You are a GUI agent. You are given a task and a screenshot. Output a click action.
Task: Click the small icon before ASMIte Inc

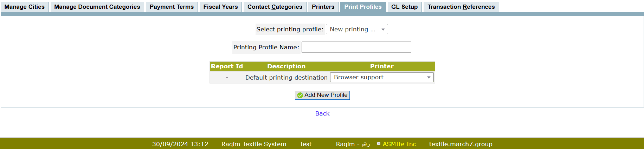[x=379, y=144]
